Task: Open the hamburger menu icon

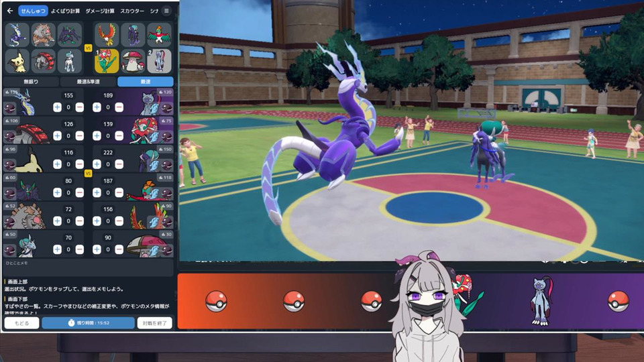Action: coord(166,11)
